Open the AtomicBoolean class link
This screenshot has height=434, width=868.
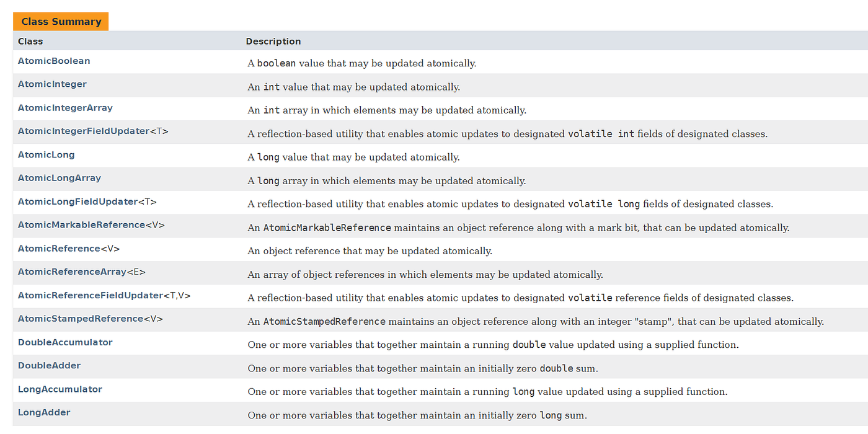(x=54, y=61)
